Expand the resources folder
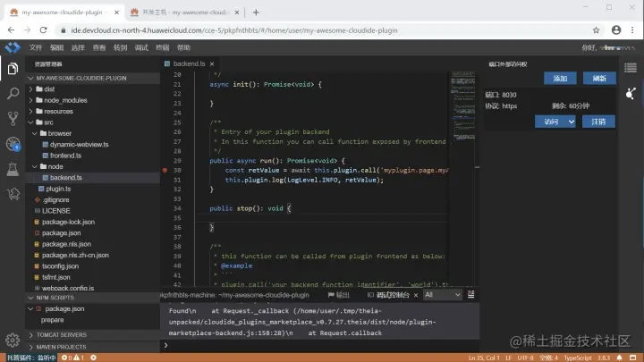Image resolution: width=644 pixels, height=362 pixels. [x=30, y=111]
